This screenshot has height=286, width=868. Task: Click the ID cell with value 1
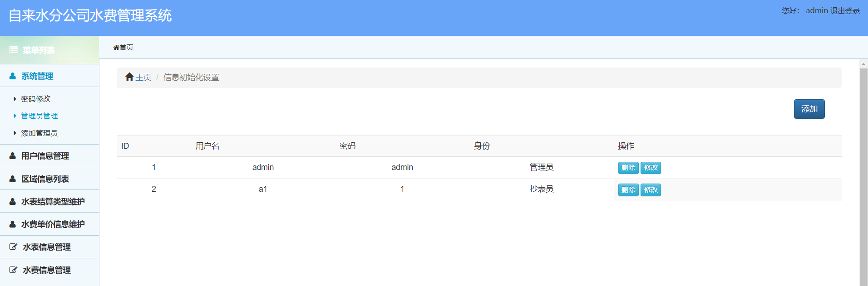tap(154, 167)
